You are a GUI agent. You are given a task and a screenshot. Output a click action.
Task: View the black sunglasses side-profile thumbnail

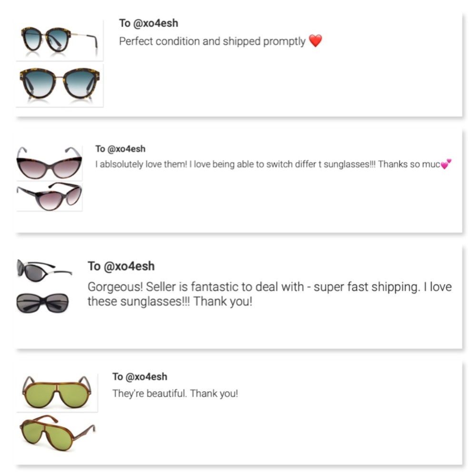point(44,269)
